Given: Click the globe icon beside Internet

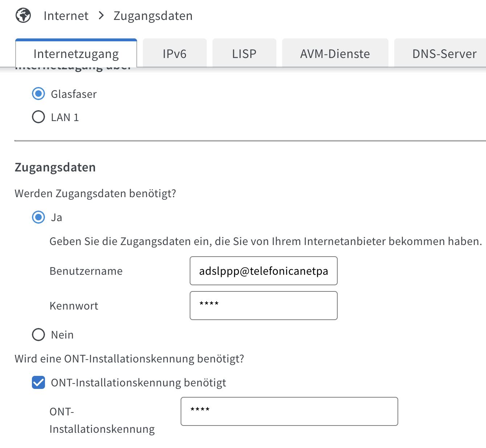Looking at the screenshot, I should pyautogui.click(x=23, y=16).
